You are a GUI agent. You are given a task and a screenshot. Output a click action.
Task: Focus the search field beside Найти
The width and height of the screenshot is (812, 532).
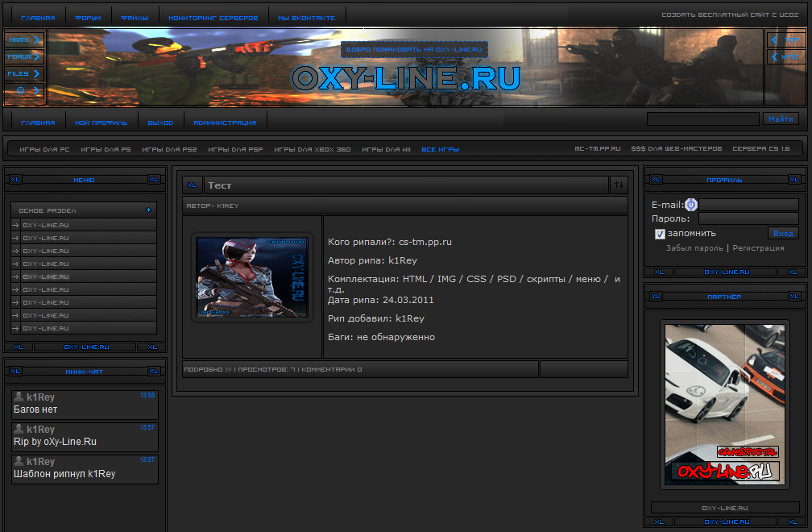[702, 119]
